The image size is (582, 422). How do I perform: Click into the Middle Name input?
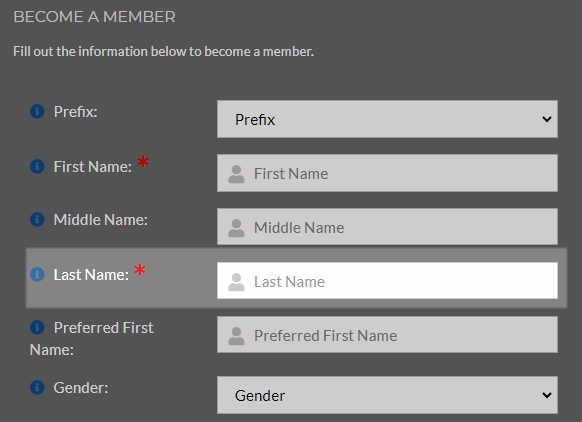click(387, 227)
